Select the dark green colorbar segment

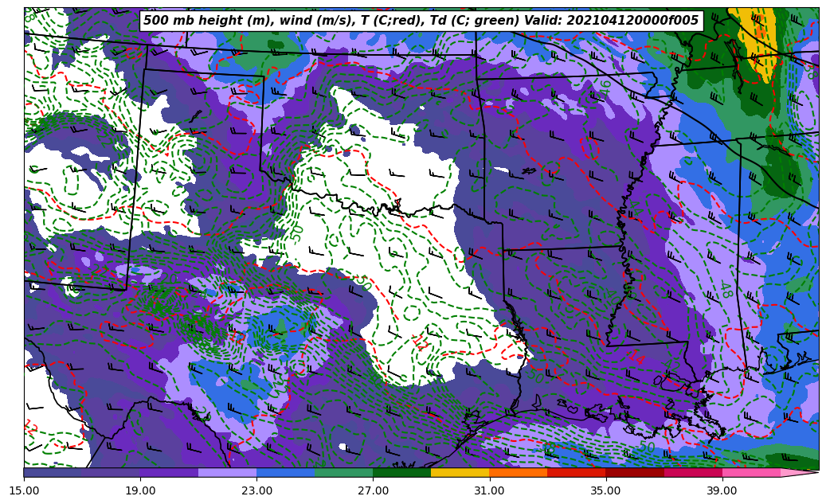(402, 472)
